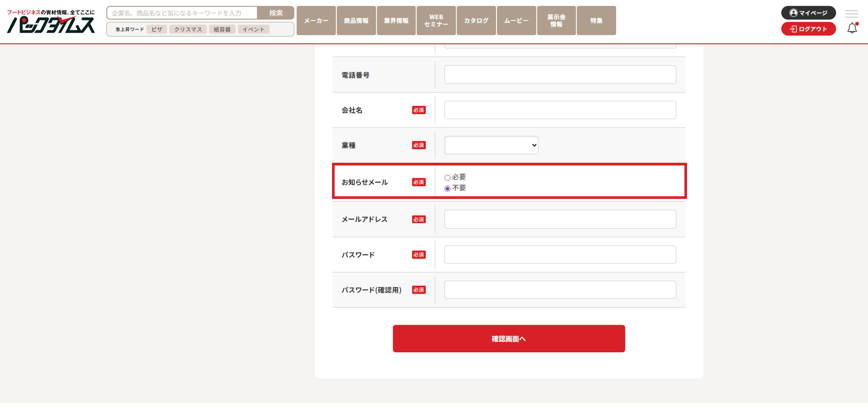Expand the 業種 dropdown

tap(491, 145)
